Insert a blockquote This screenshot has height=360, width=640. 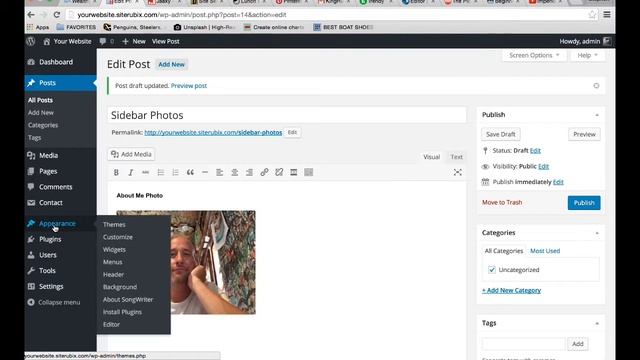click(190, 172)
